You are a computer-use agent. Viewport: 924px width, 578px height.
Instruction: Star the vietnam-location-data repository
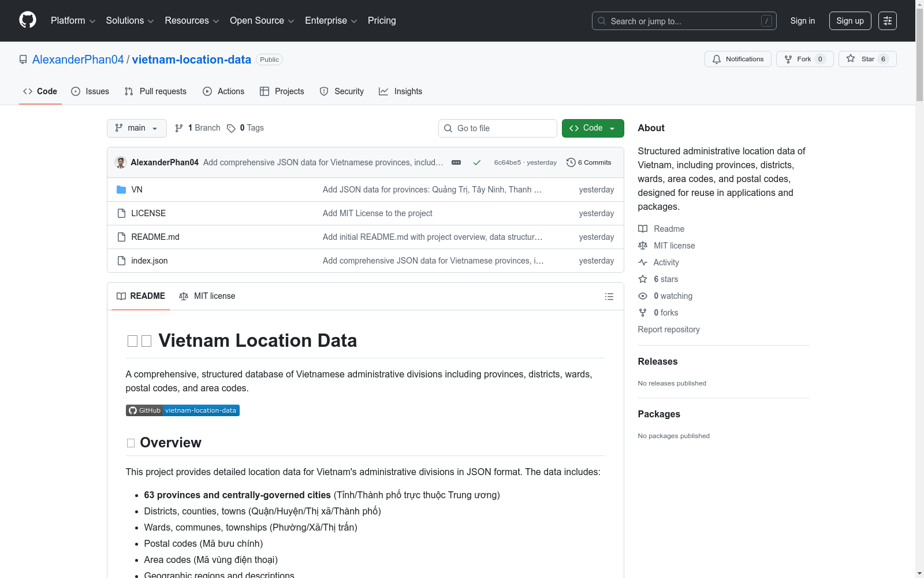867,59
